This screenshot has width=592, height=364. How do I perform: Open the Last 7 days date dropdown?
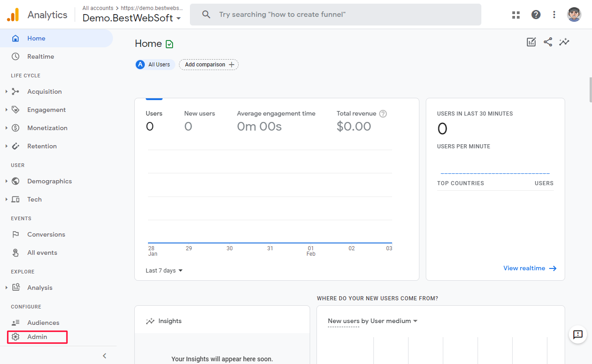pos(164,271)
